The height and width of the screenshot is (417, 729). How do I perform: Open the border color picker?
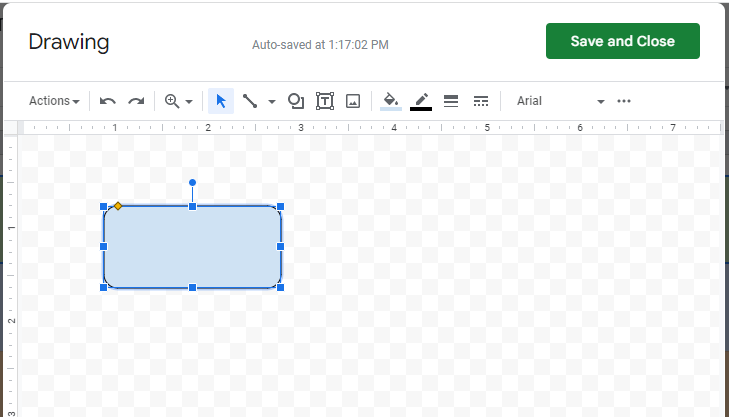[x=421, y=101]
